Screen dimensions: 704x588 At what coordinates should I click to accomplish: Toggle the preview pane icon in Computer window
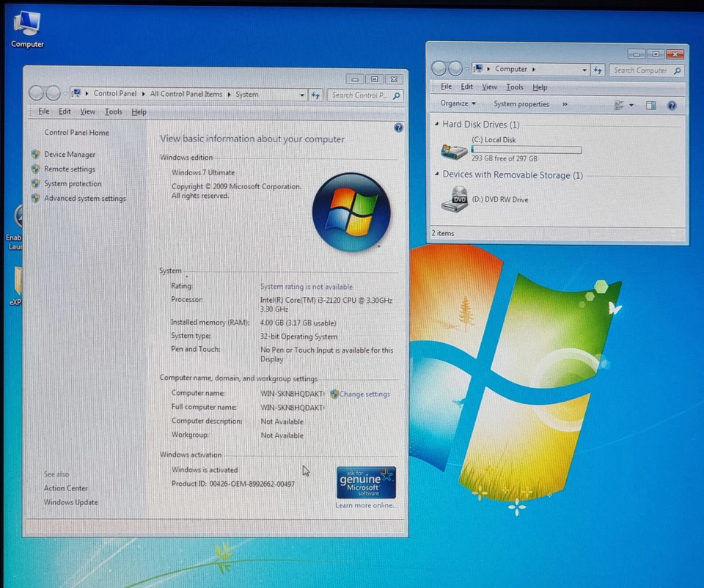coord(650,106)
